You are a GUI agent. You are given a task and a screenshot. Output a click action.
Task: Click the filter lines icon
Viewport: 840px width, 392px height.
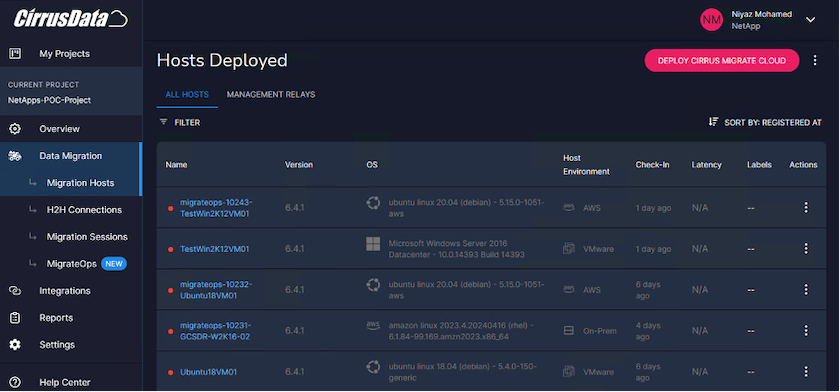click(163, 122)
